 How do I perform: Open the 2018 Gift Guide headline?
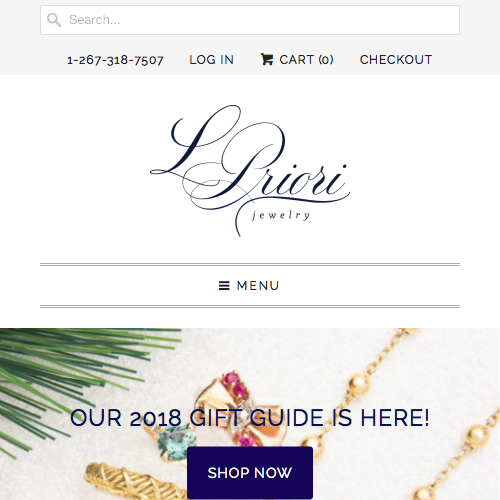(x=250, y=418)
